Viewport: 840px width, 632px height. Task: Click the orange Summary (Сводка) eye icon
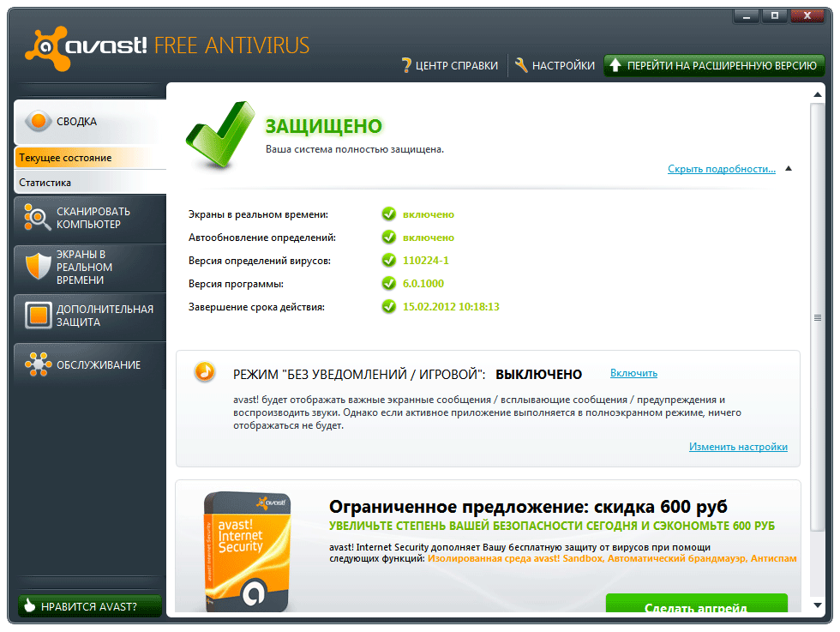[39, 122]
